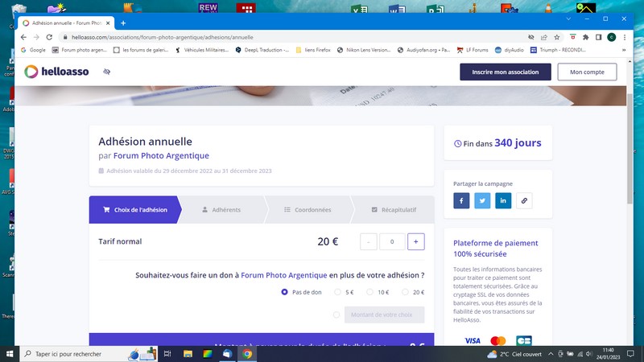Viewport: 644px width, 362px height.
Task: Click the volume icon in system tray
Action: 589,354
